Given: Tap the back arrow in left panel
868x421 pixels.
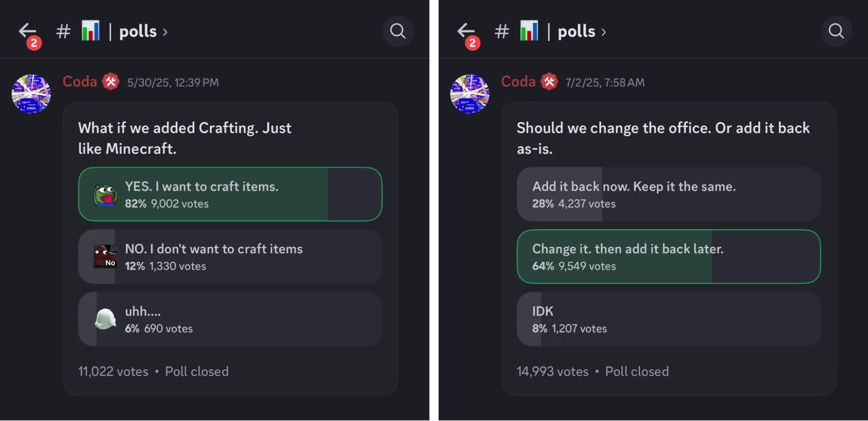Looking at the screenshot, I should click(x=27, y=31).
